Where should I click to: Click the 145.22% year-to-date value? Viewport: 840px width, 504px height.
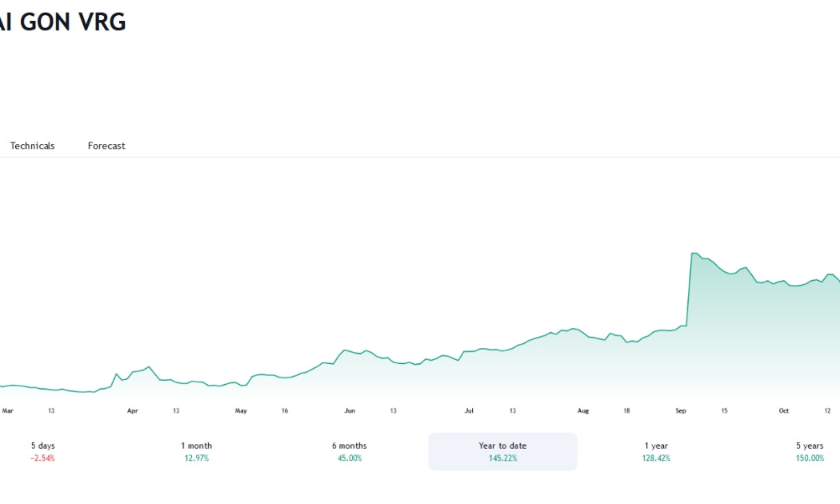pyautogui.click(x=502, y=458)
